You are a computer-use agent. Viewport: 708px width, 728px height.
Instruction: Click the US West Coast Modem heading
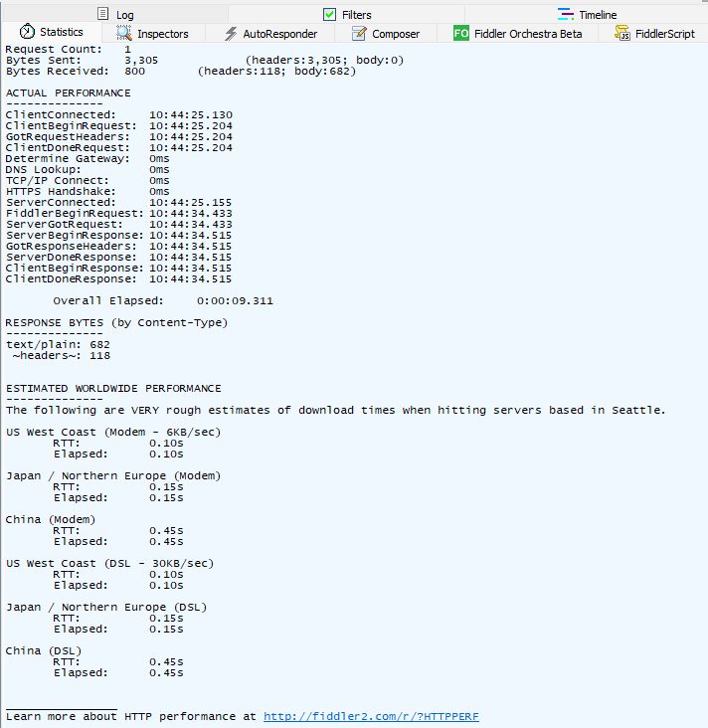tap(113, 433)
